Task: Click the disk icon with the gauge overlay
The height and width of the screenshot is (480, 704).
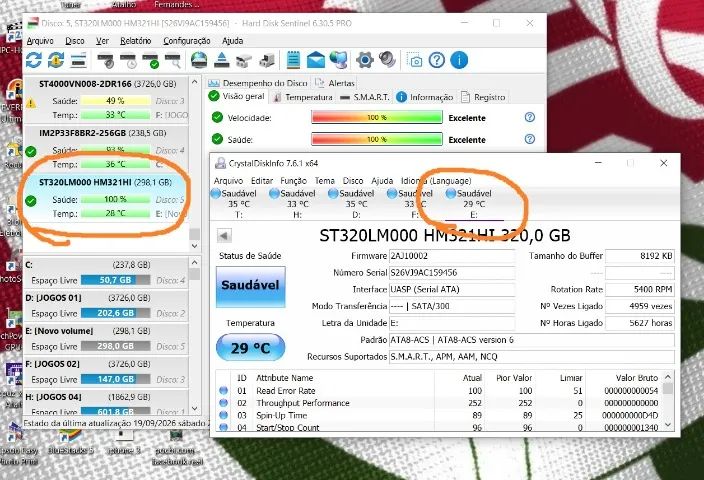Action: [x=106, y=60]
